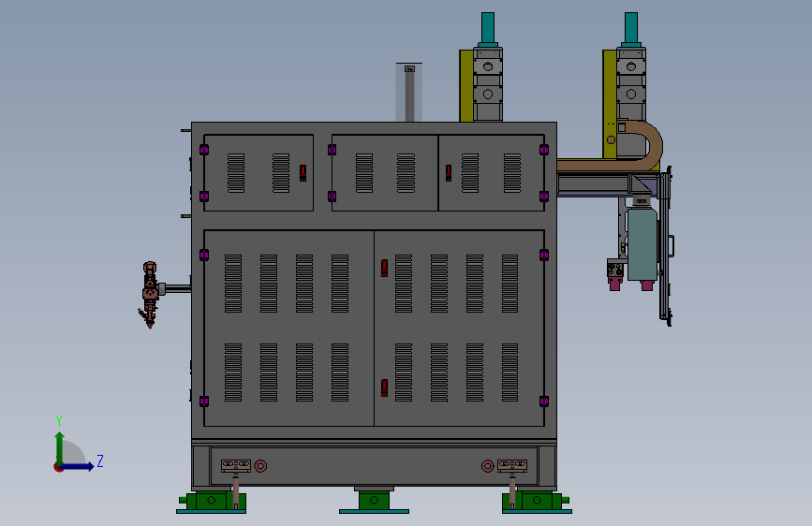Select the red latch on the upper-right door

tap(449, 173)
